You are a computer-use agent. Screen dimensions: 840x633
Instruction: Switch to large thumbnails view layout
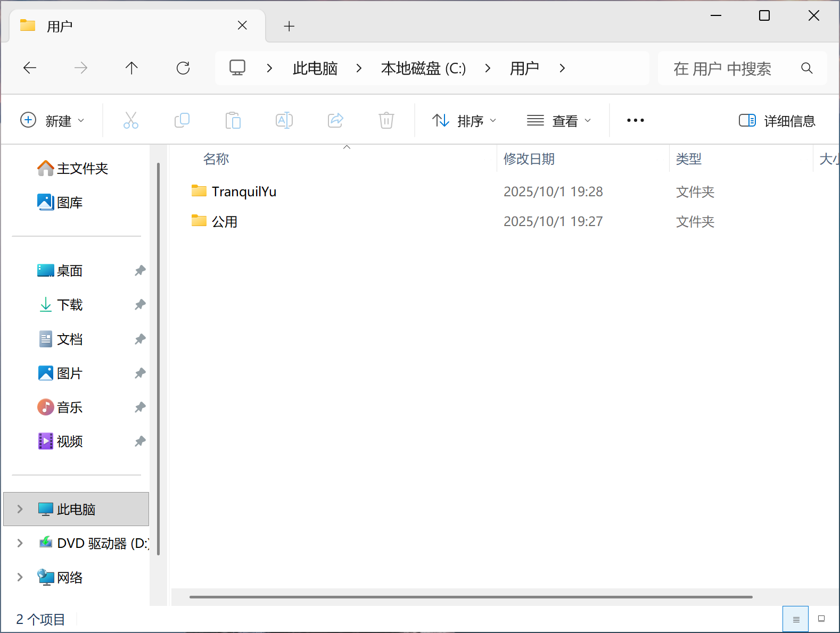[821, 619]
